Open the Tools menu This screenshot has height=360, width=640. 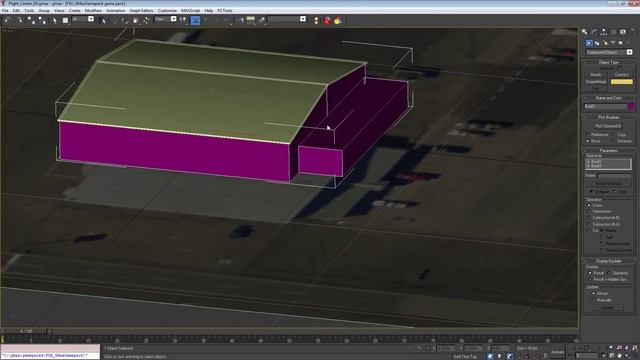click(29, 11)
